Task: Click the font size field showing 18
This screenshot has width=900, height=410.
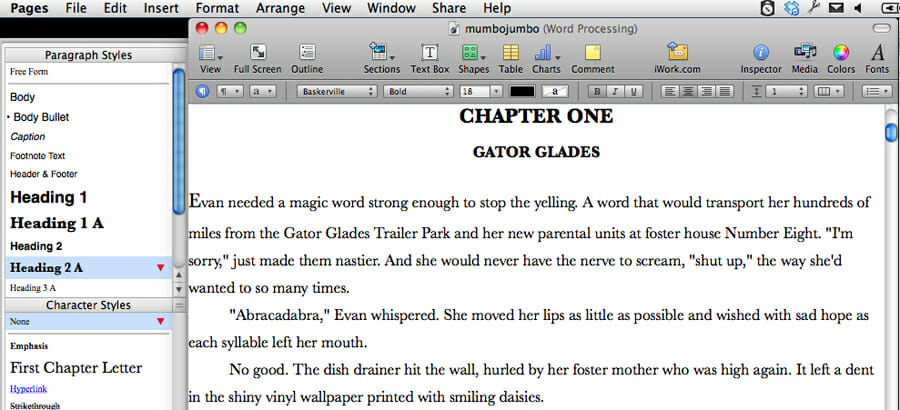Action: (474, 91)
